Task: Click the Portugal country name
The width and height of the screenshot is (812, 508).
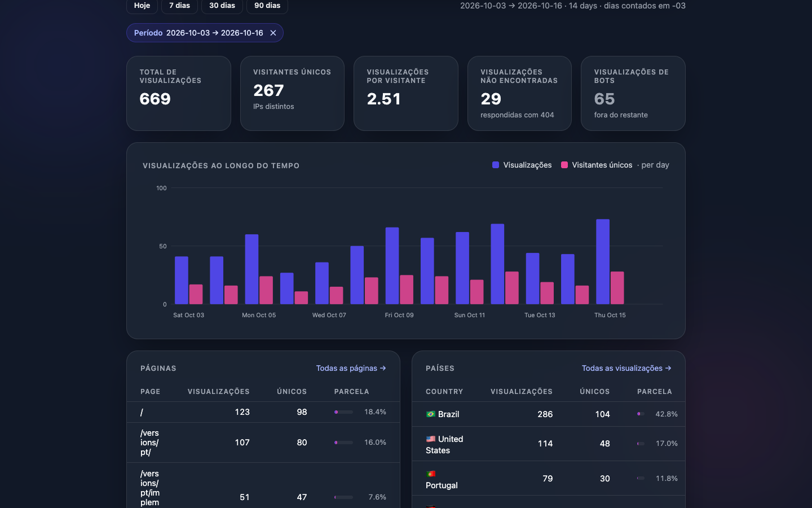Action: 442,485
